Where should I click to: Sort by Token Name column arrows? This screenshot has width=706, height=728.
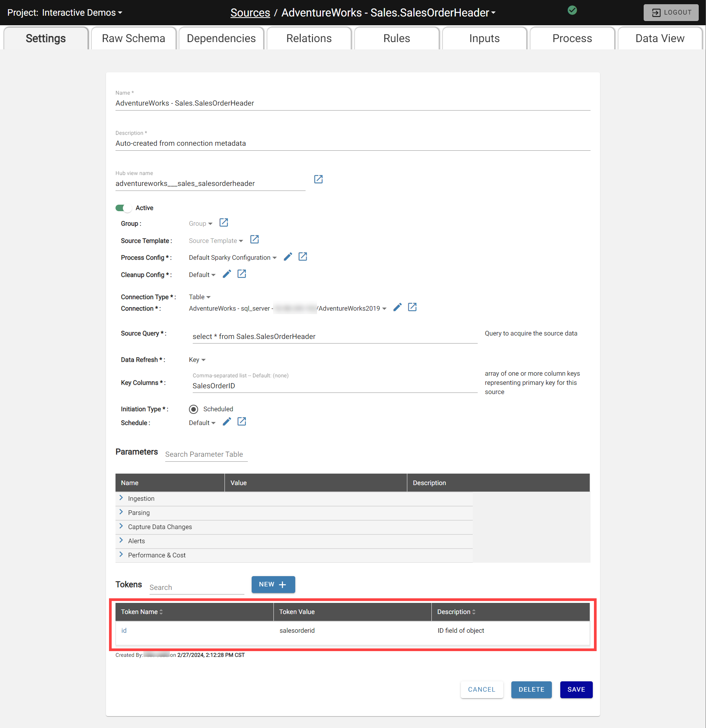pyautogui.click(x=161, y=612)
